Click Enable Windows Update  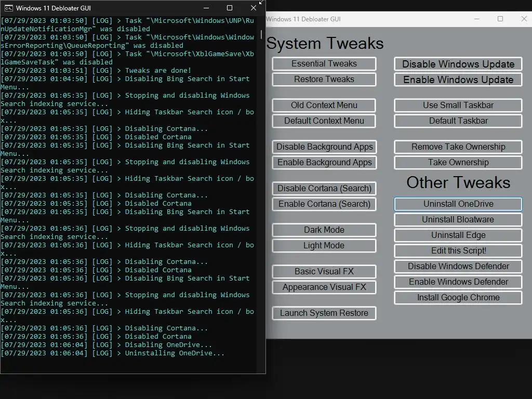458,79
